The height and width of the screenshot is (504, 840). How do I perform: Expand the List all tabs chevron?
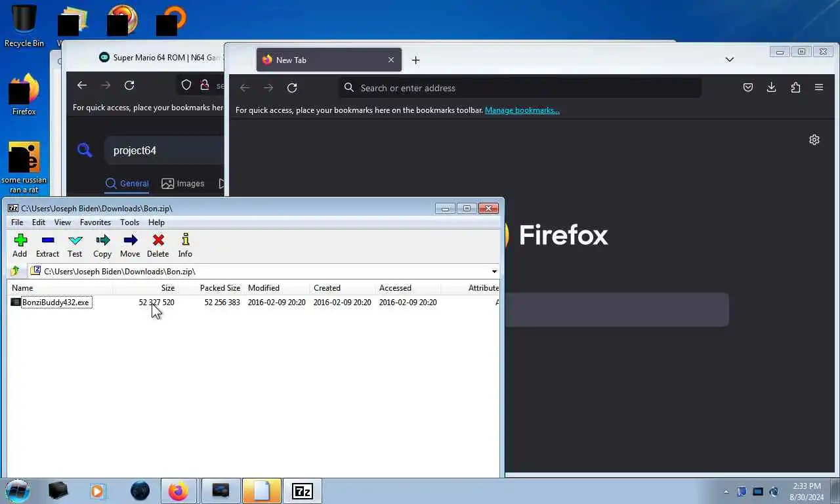(x=729, y=60)
